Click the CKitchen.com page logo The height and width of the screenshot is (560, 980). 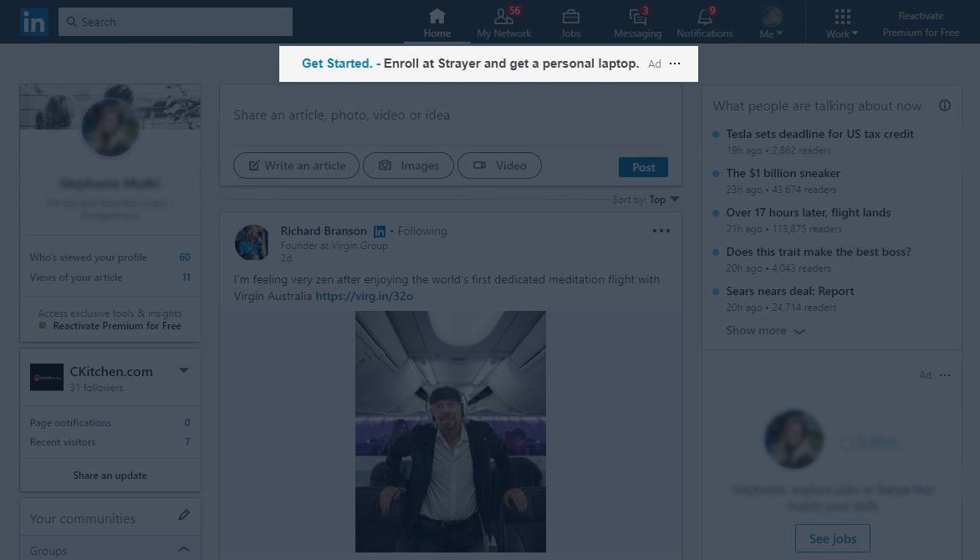47,377
